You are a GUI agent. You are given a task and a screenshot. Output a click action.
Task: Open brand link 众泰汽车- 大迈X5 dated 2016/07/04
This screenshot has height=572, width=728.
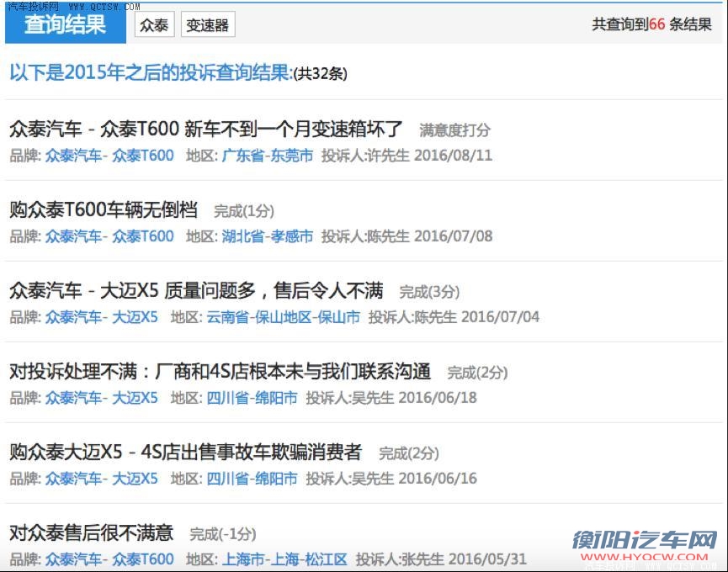(102, 317)
